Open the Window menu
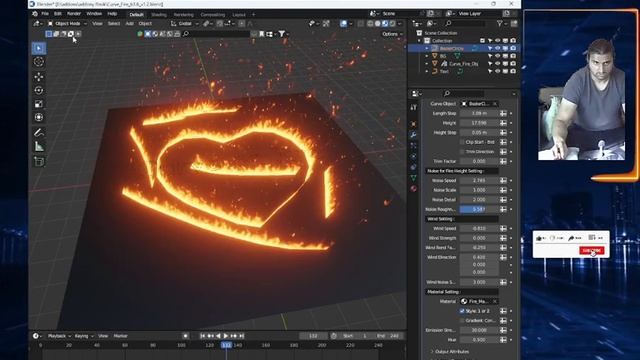The height and width of the screenshot is (360, 640). [x=94, y=14]
